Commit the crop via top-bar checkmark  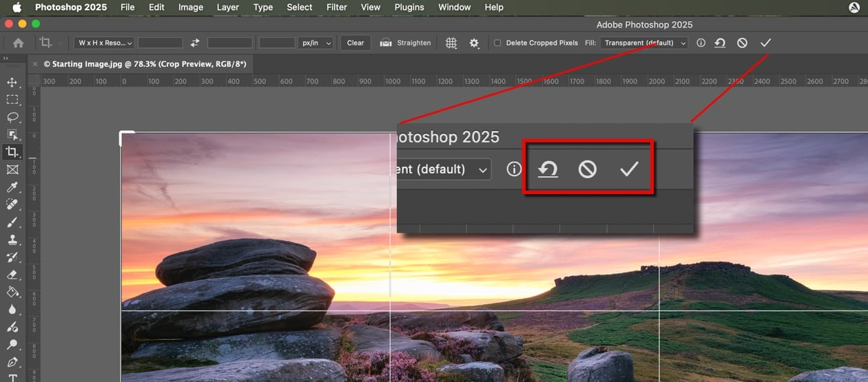tap(765, 43)
